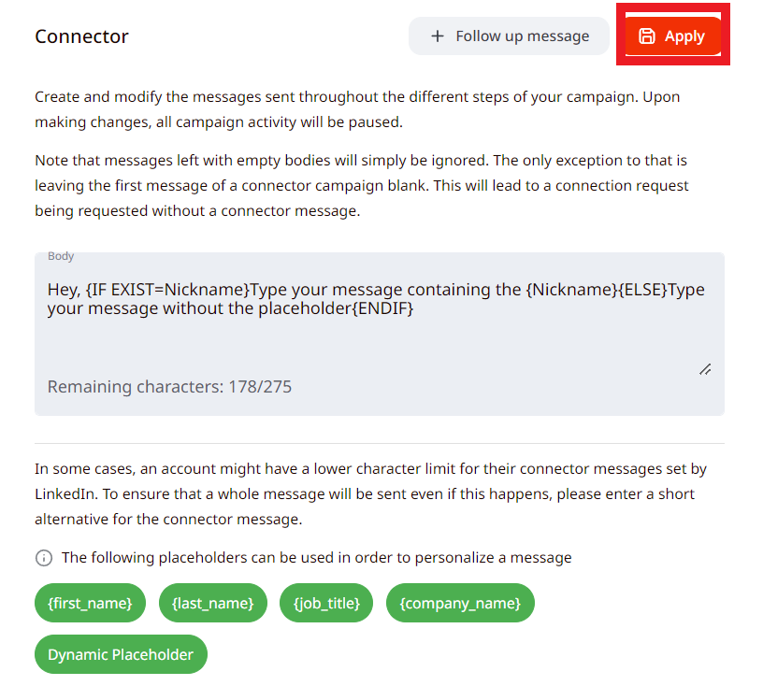Click the Connector heading

coord(81,36)
